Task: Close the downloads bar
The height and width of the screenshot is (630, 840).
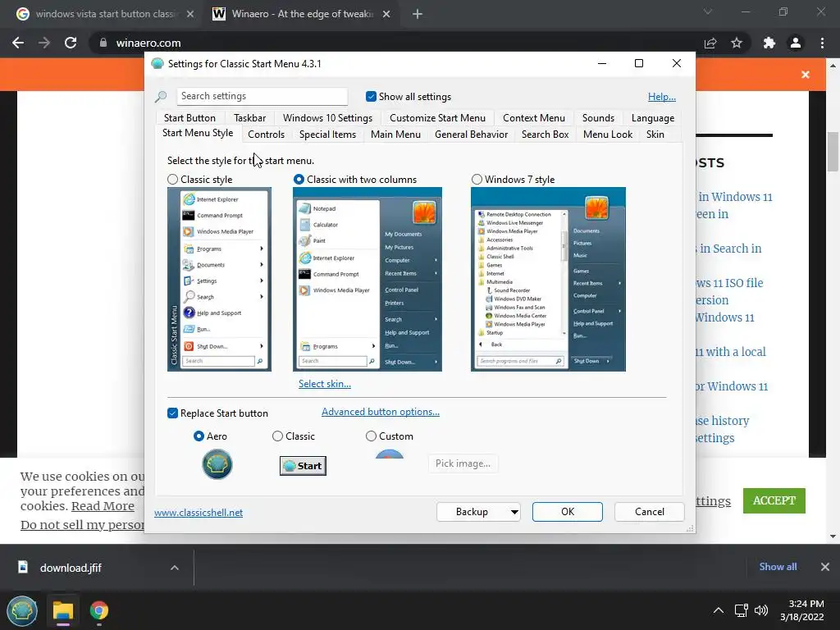Action: [x=825, y=567]
